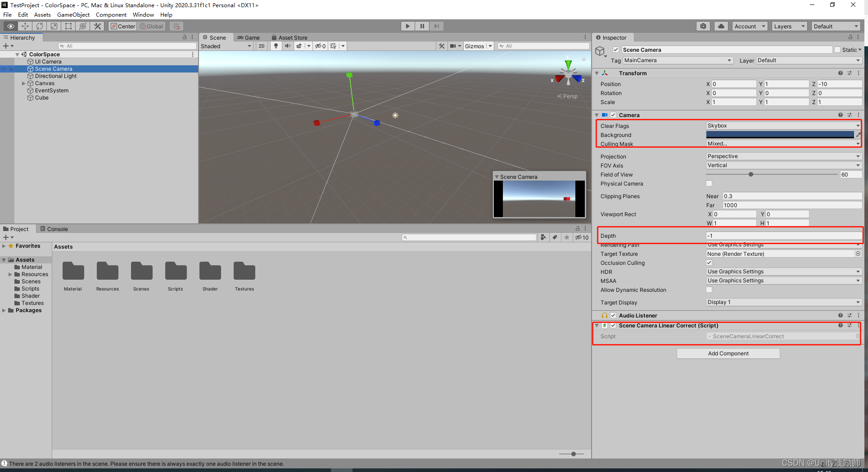
Task: Open scene component tools icon
Action: pyautogui.click(x=442, y=46)
